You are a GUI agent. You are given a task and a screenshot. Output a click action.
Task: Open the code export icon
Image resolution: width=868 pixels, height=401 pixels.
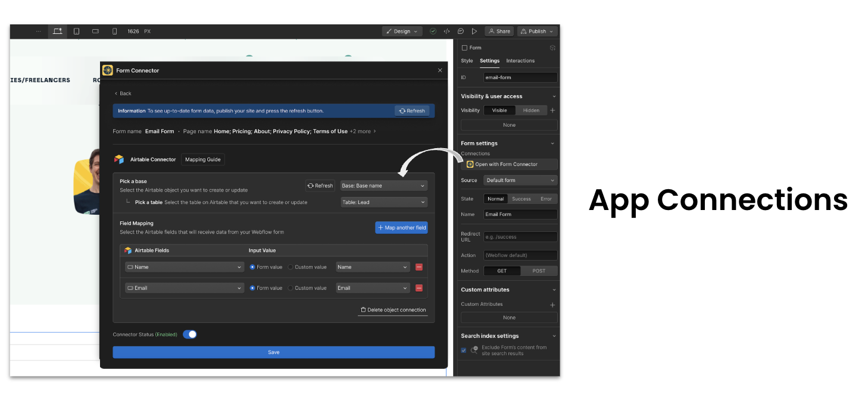tap(447, 31)
